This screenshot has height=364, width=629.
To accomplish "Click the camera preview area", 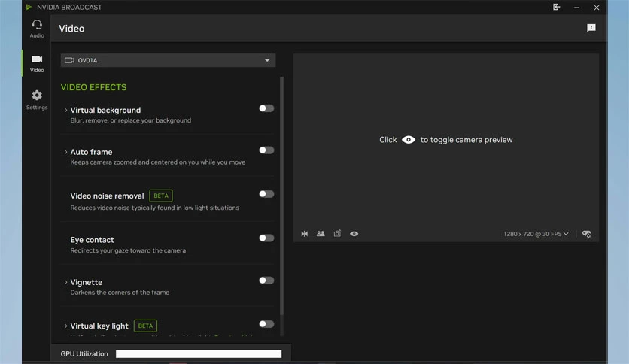I will [x=445, y=147].
